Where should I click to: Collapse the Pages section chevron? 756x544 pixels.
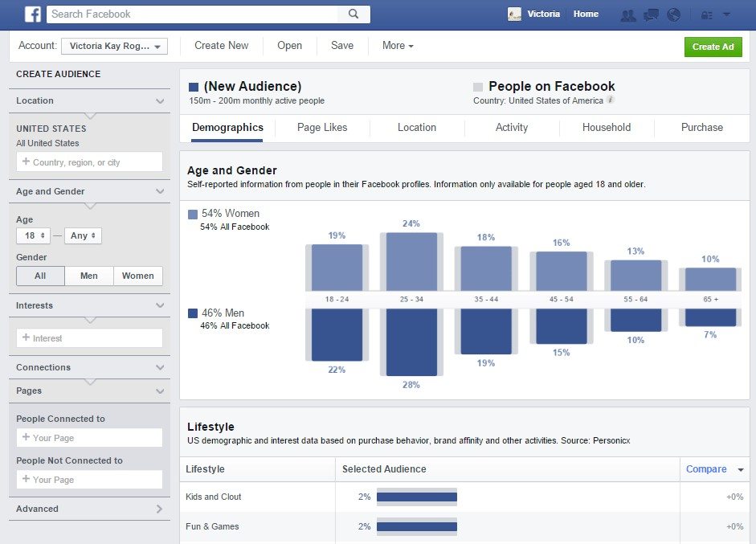[x=160, y=391]
